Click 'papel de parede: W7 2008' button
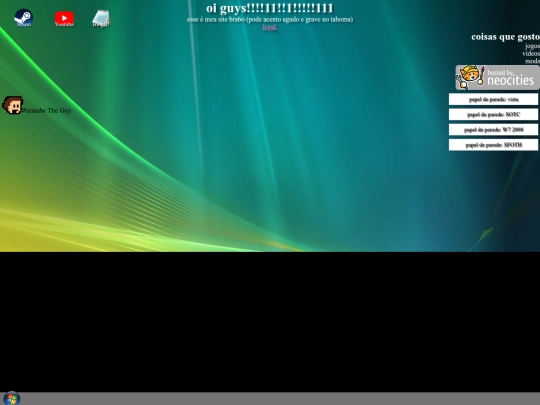 (x=493, y=129)
